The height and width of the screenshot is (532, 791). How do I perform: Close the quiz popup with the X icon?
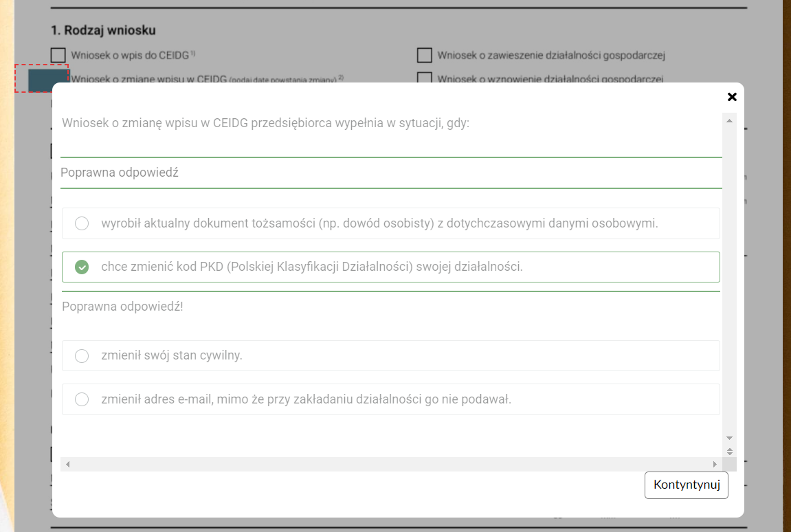click(x=732, y=97)
